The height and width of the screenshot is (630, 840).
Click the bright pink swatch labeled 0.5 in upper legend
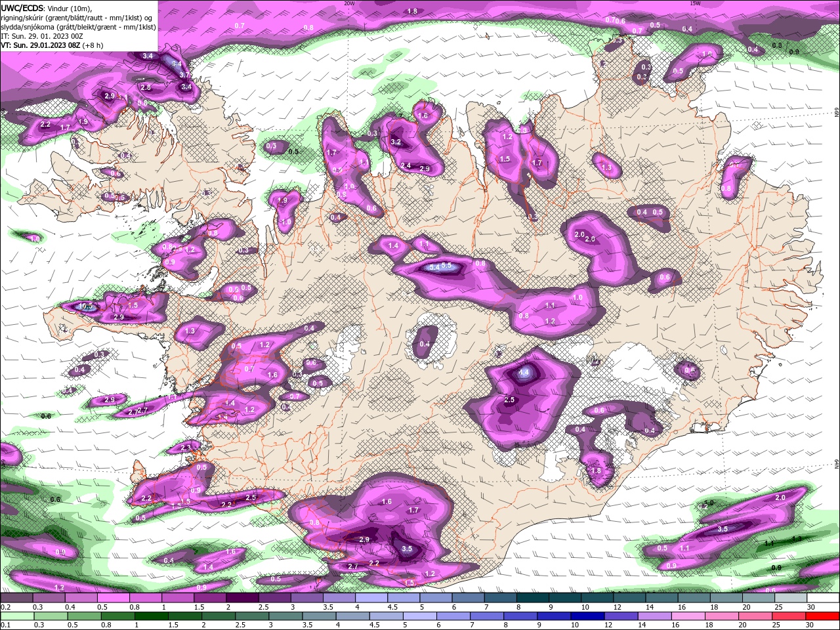tap(114, 598)
